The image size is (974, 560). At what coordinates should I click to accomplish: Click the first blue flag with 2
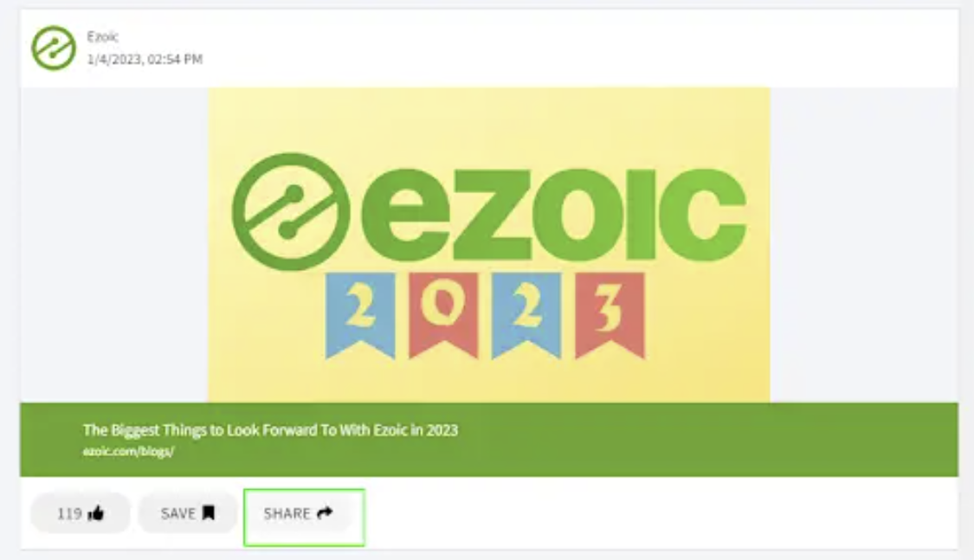(x=360, y=313)
